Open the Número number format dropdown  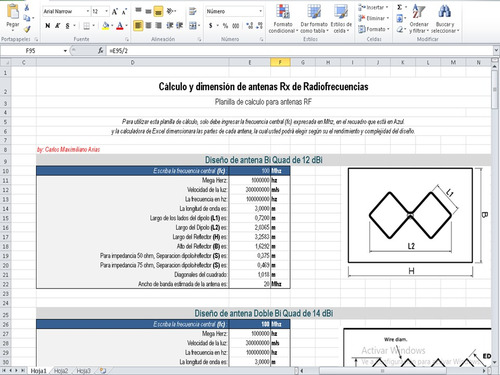pos(261,11)
